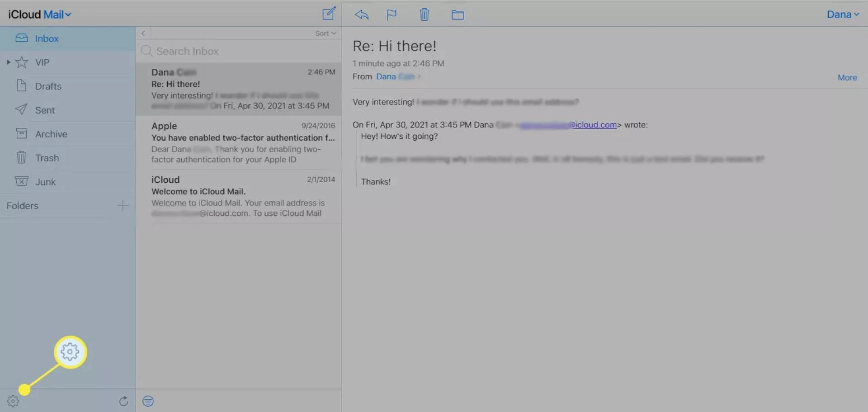Viewport: 868px width, 412px height.
Task: Open the Dana account menu
Action: pyautogui.click(x=843, y=14)
